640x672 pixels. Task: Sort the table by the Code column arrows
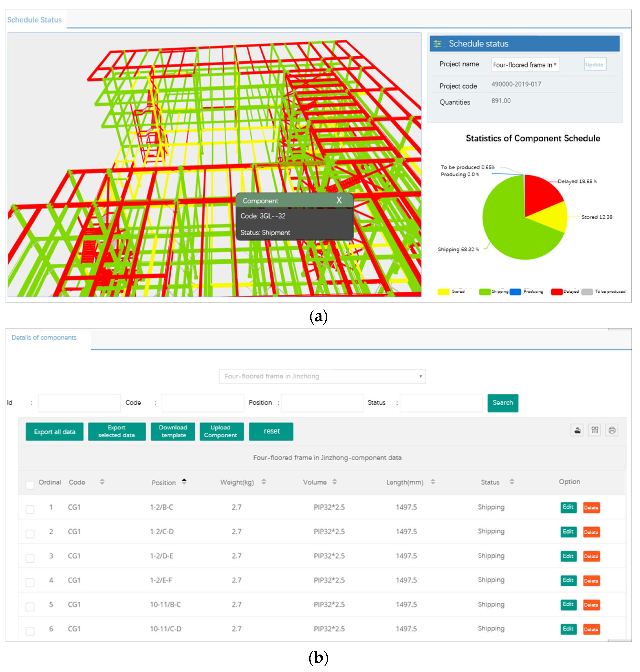[x=102, y=481]
